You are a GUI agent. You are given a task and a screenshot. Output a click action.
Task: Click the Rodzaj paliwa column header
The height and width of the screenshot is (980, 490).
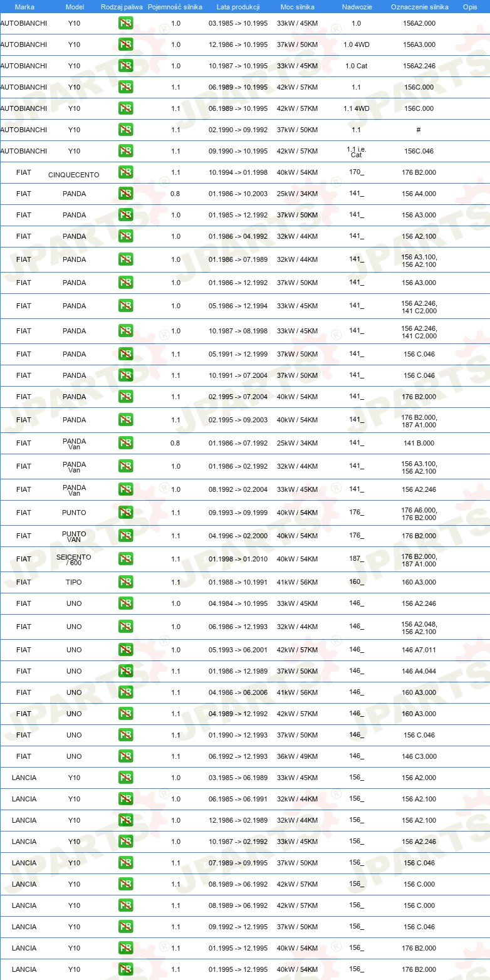[122, 6]
